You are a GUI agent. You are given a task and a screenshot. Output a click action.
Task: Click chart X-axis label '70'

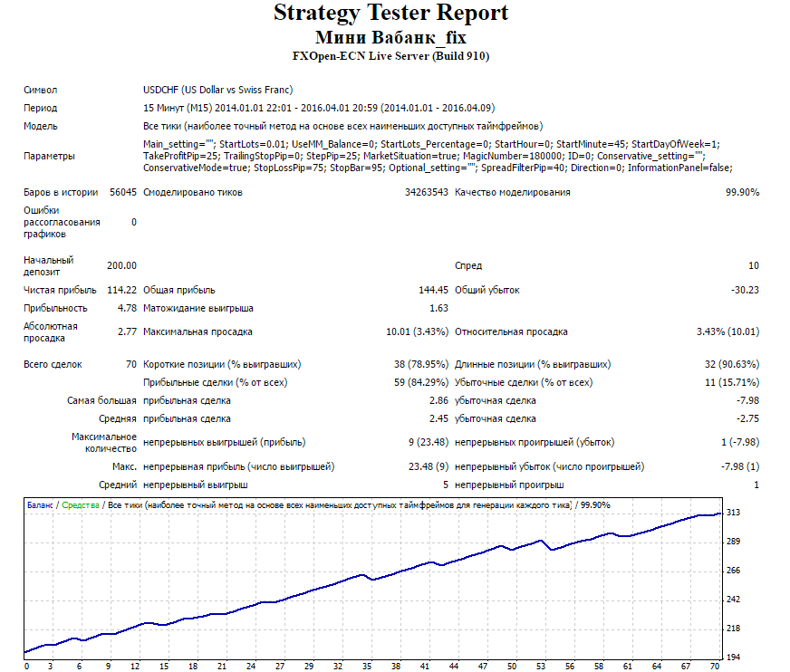715,666
